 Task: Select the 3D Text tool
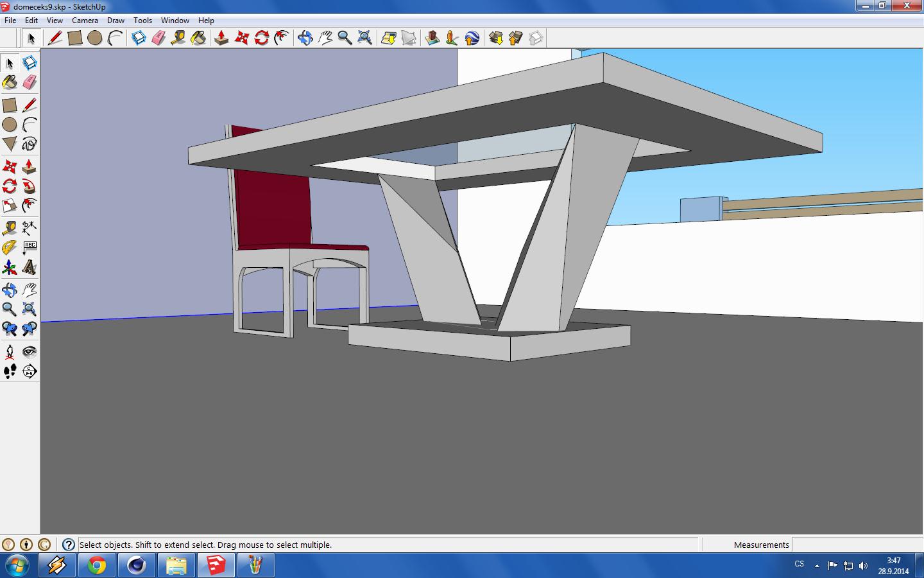[x=30, y=267]
